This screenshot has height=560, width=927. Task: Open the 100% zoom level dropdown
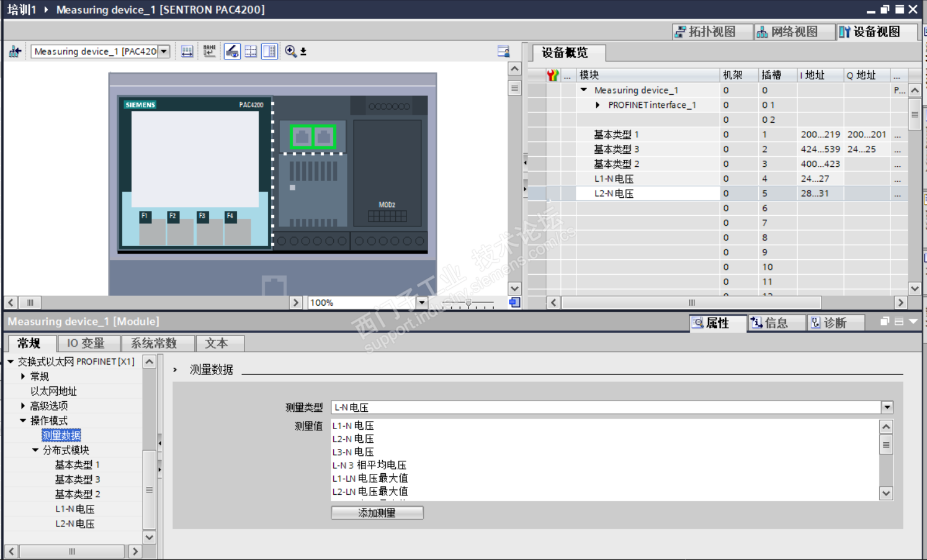(x=422, y=303)
